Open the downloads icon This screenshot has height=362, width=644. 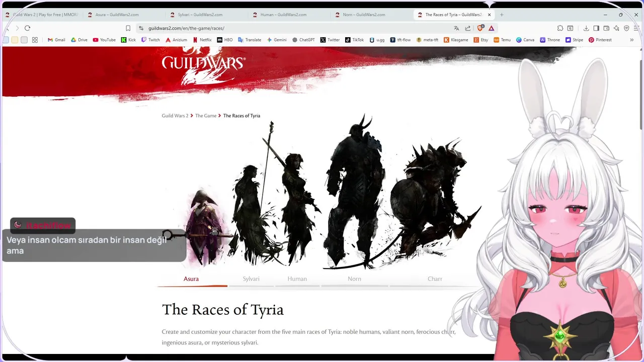(586, 28)
